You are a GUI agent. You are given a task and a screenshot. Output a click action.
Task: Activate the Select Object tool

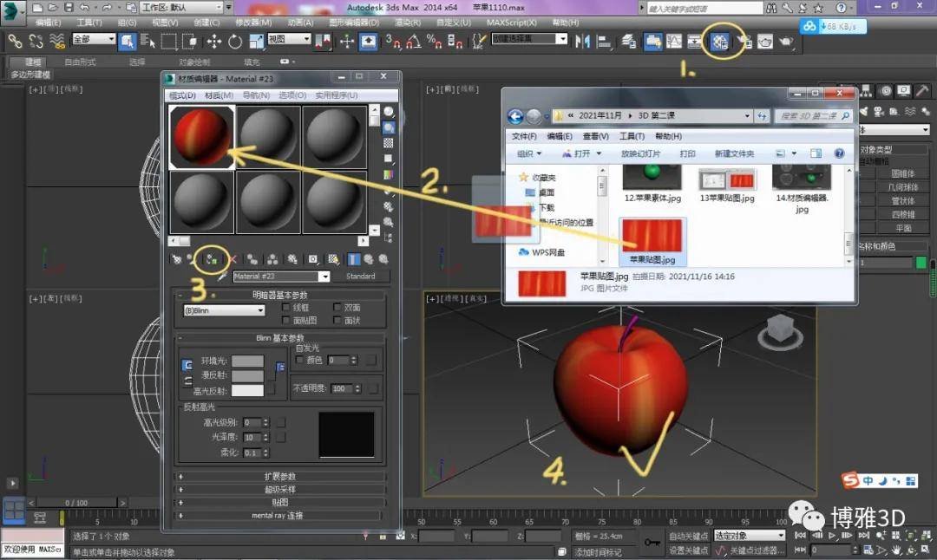[x=127, y=42]
